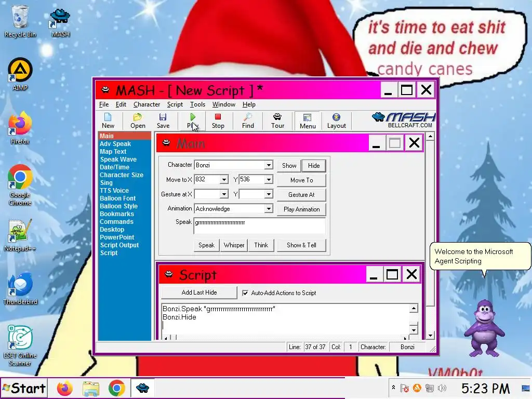The width and height of the screenshot is (532, 399).
Task: Click into the Speak text field
Action: (x=260, y=226)
